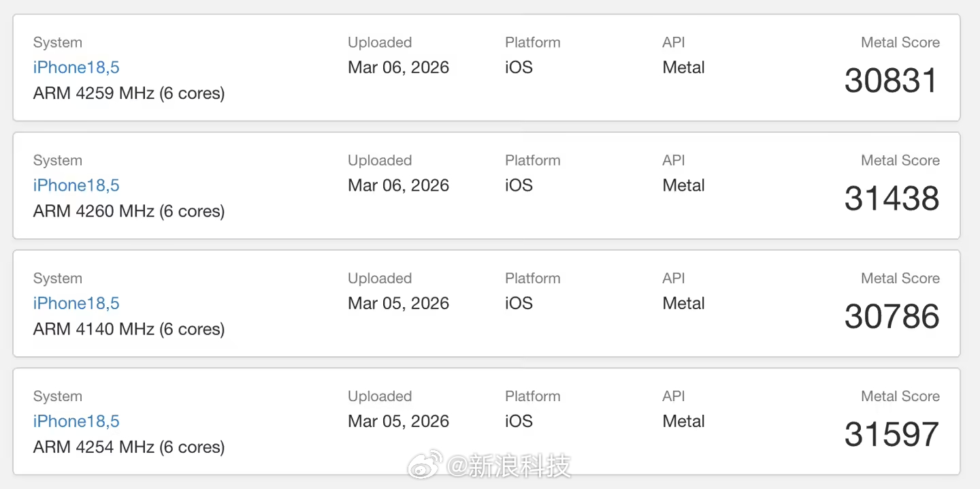Image resolution: width=980 pixels, height=489 pixels.
Task: Click iOS platform in third result card
Action: [x=519, y=303]
